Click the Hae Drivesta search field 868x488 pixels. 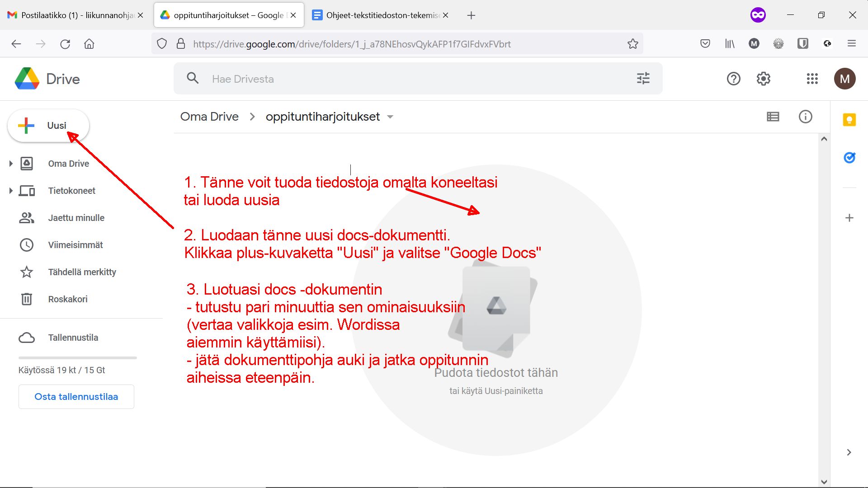(x=418, y=79)
